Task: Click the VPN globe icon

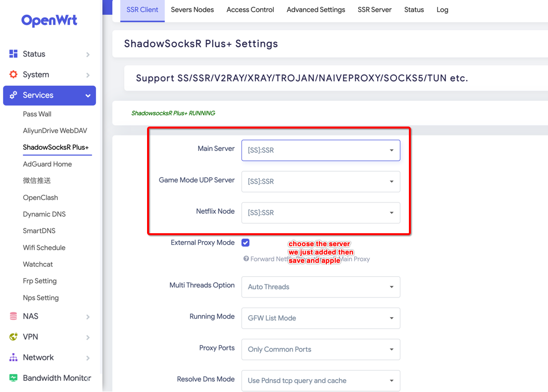Action: coord(13,337)
